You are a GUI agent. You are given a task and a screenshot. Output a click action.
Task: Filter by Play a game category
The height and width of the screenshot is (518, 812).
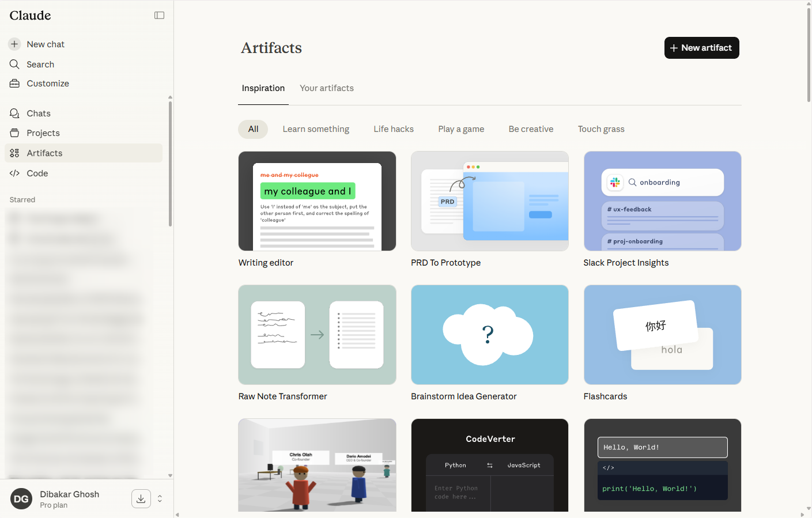pyautogui.click(x=461, y=129)
